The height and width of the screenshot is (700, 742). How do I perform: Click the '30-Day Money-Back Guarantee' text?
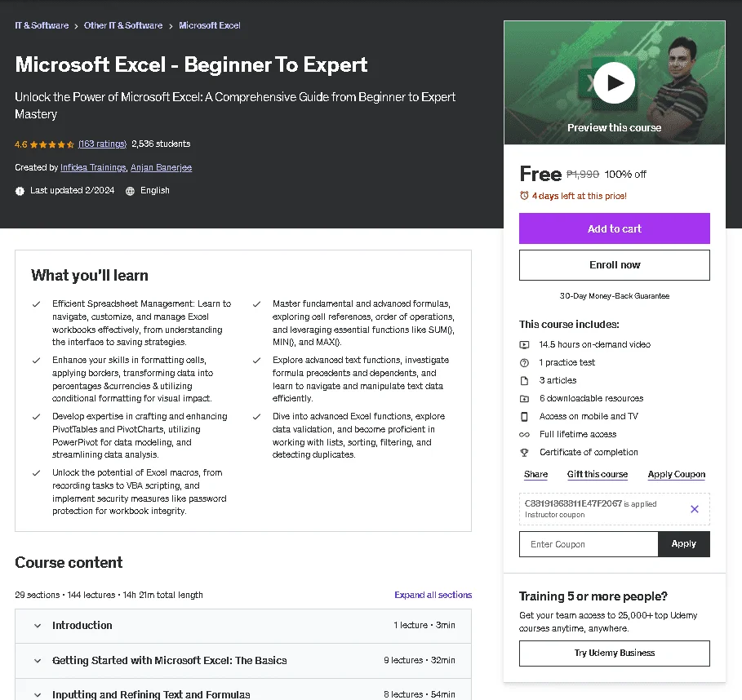[x=614, y=296]
